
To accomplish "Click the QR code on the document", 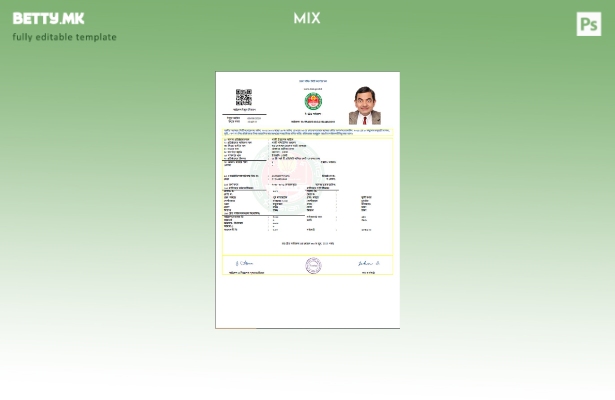I will pos(243,97).
